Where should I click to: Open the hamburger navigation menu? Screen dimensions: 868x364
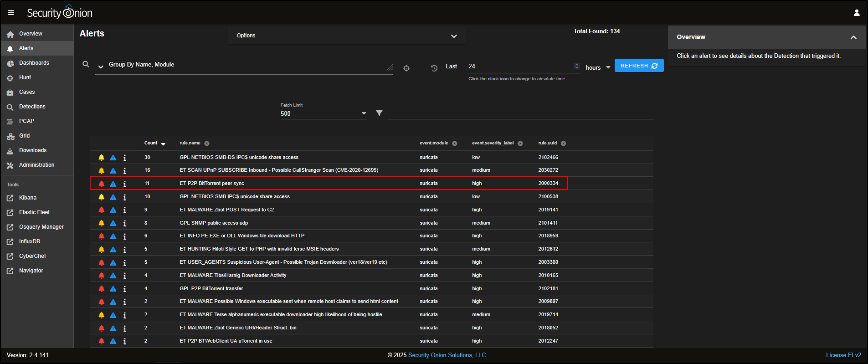tap(11, 13)
